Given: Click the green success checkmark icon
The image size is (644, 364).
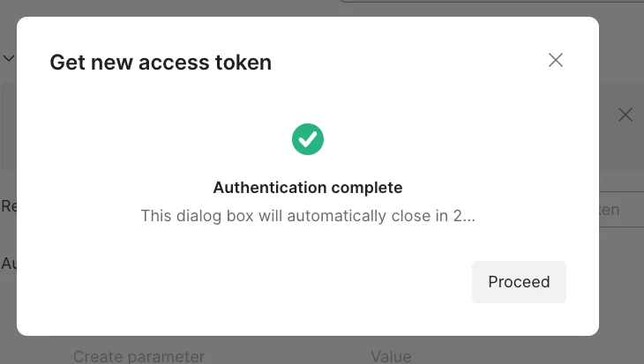Looking at the screenshot, I should pos(308,138).
